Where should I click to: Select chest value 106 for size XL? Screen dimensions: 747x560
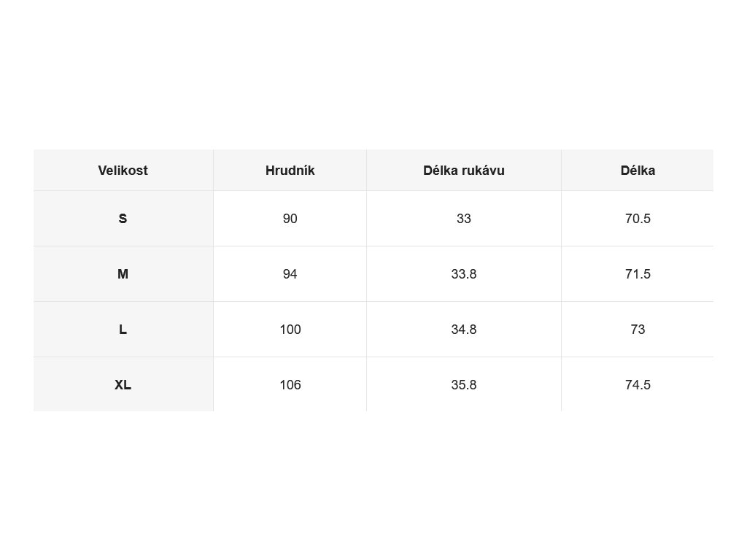(290, 385)
